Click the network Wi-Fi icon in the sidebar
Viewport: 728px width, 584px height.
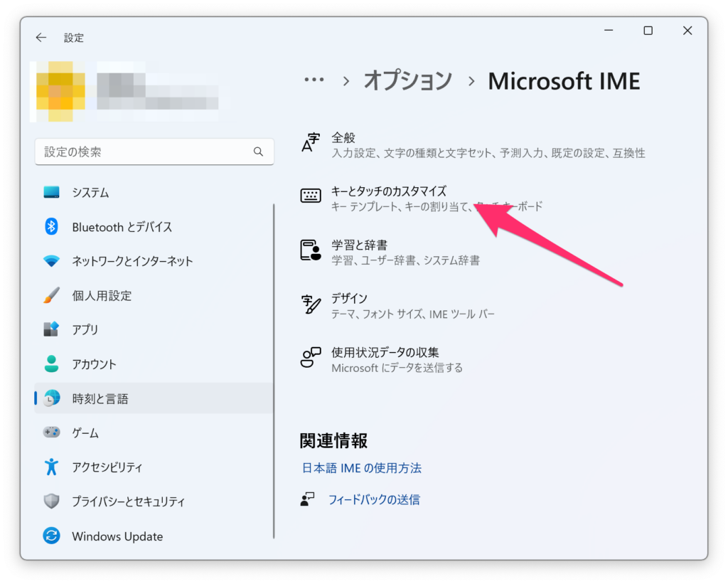pos(51,261)
